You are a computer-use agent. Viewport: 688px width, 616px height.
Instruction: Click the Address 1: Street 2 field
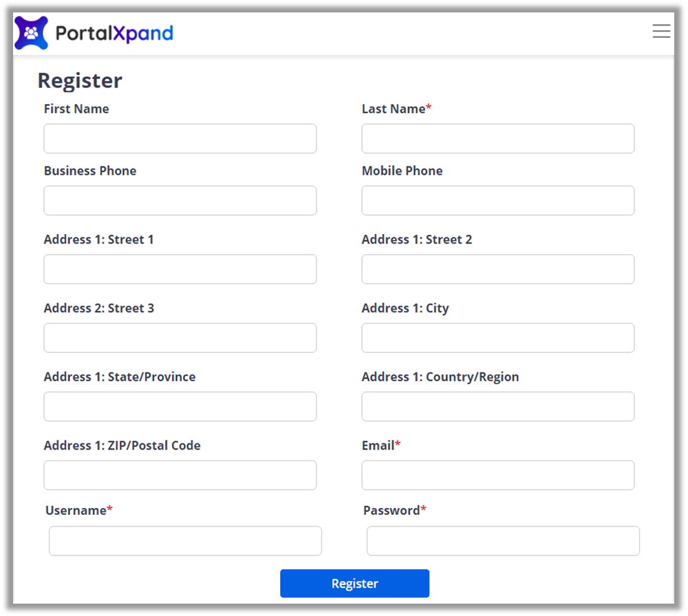(x=498, y=269)
